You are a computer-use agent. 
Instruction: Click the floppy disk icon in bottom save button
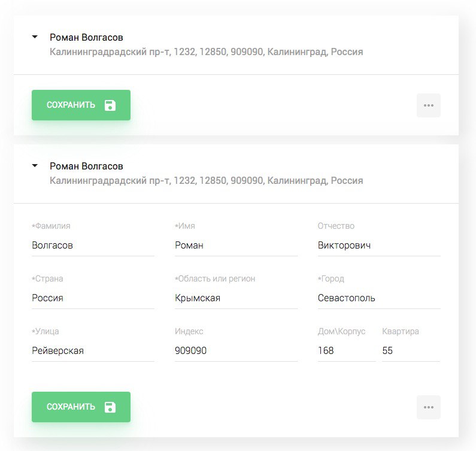pyautogui.click(x=110, y=407)
